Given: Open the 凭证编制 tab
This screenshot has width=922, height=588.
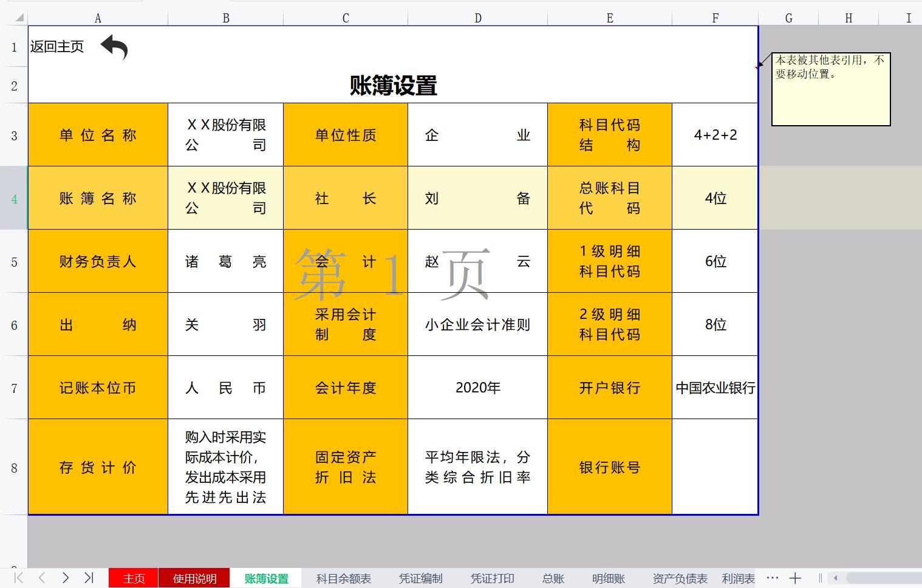Looking at the screenshot, I should tap(421, 578).
